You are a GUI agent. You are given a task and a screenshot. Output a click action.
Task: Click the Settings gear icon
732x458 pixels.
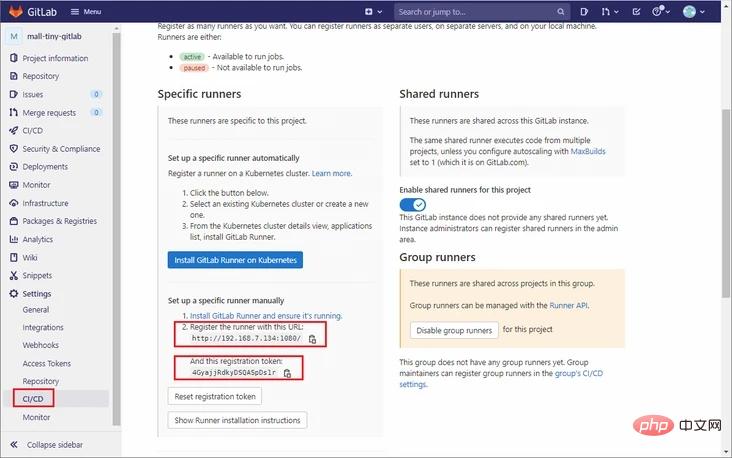click(x=14, y=294)
